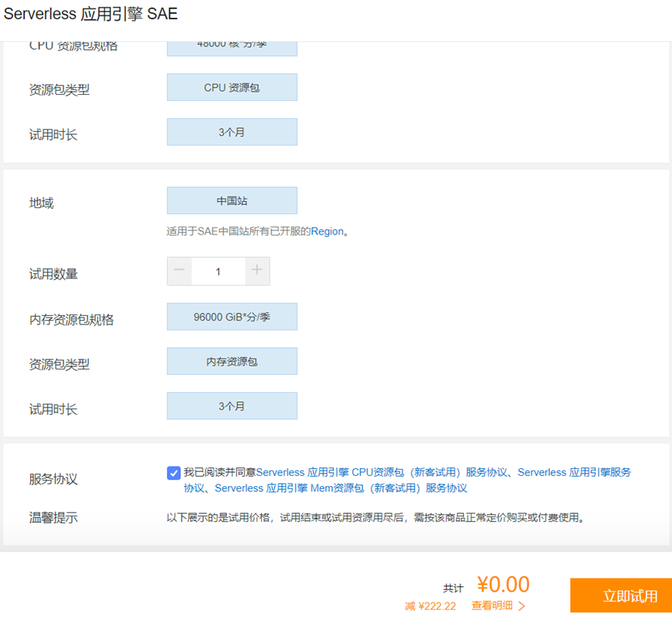Click the trial quantity input field
Viewport: 672px width, 618px height.
point(218,271)
